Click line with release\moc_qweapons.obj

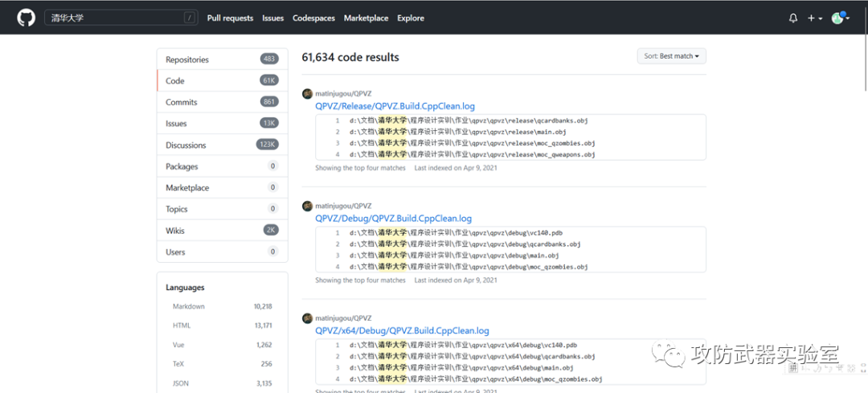(473, 154)
